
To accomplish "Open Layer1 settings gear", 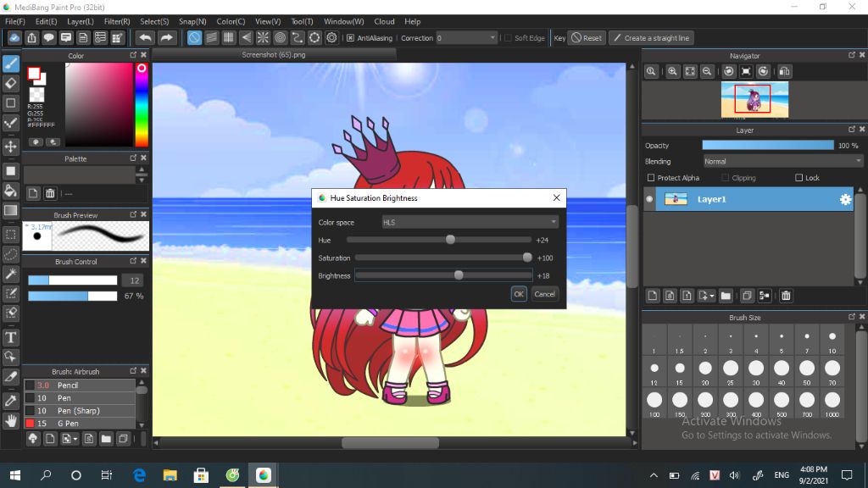I will pyautogui.click(x=845, y=199).
